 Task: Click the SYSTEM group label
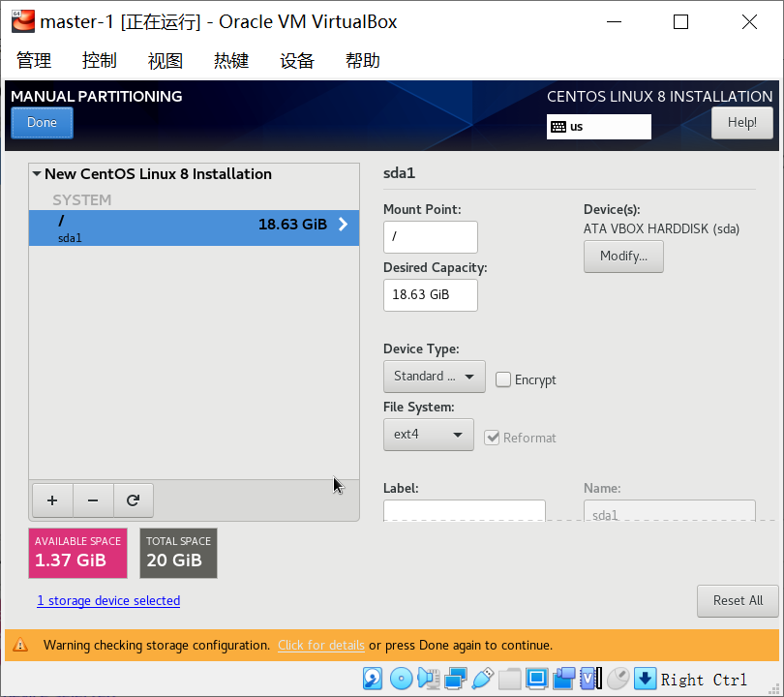(82, 200)
